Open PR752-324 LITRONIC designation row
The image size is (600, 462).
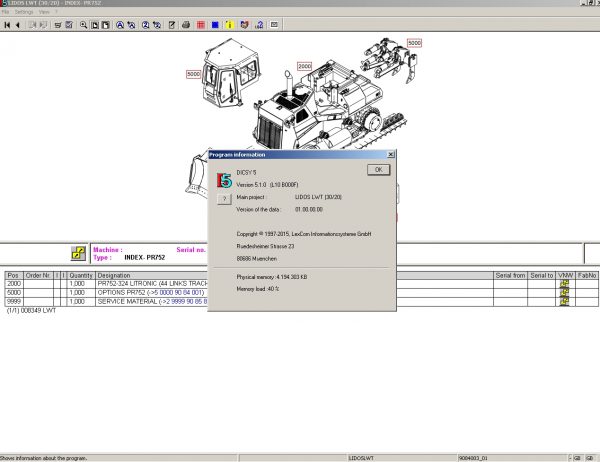point(152,284)
